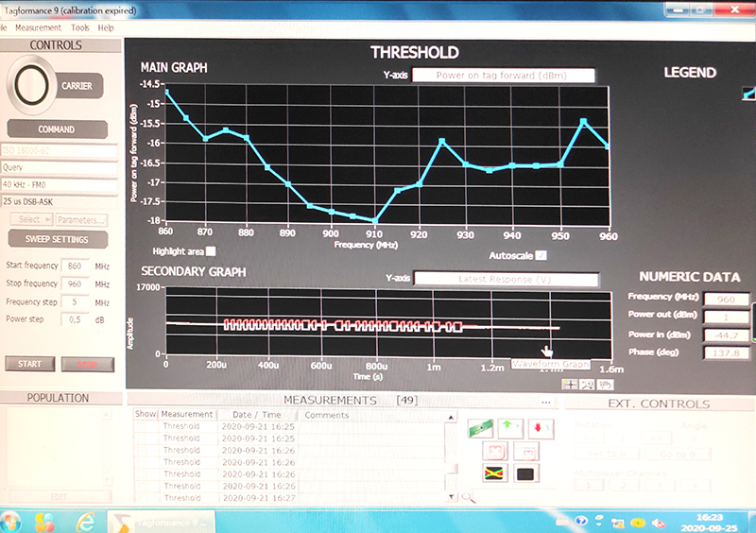Select the zoom tool under secondary graph
This screenshot has height=533, width=756.
pos(587,384)
